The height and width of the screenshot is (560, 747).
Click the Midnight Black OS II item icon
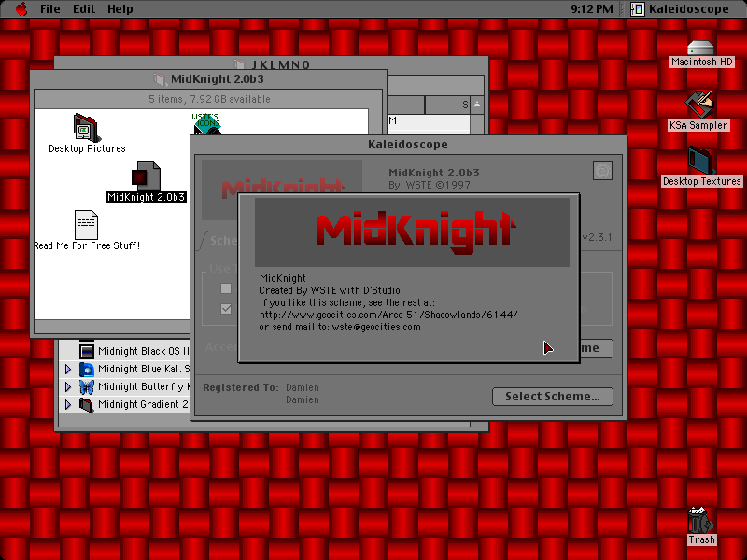(86, 352)
